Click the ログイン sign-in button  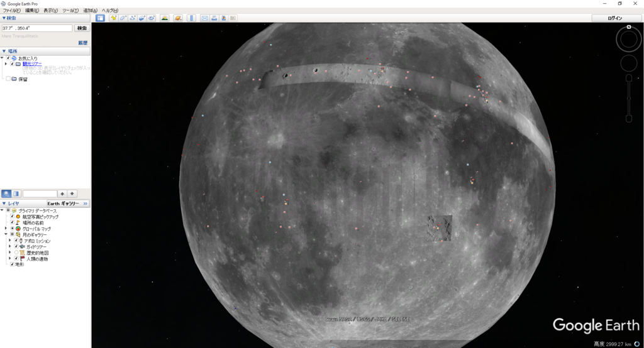pyautogui.click(x=615, y=18)
